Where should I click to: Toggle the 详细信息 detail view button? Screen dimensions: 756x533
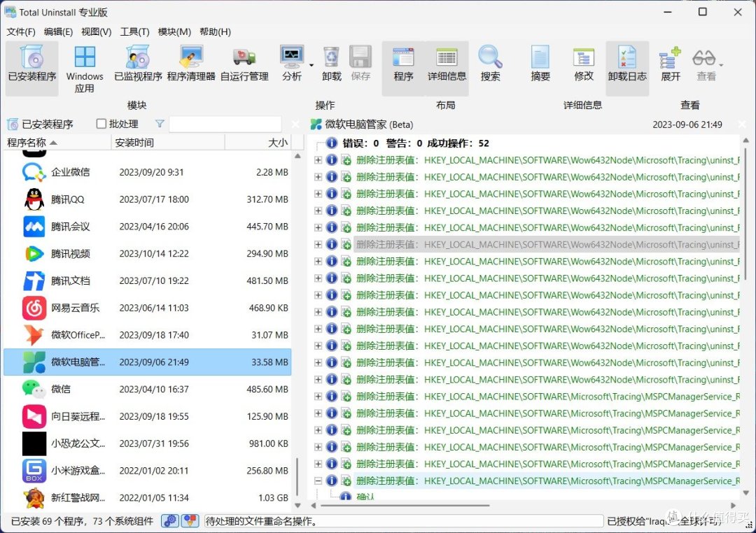point(446,63)
